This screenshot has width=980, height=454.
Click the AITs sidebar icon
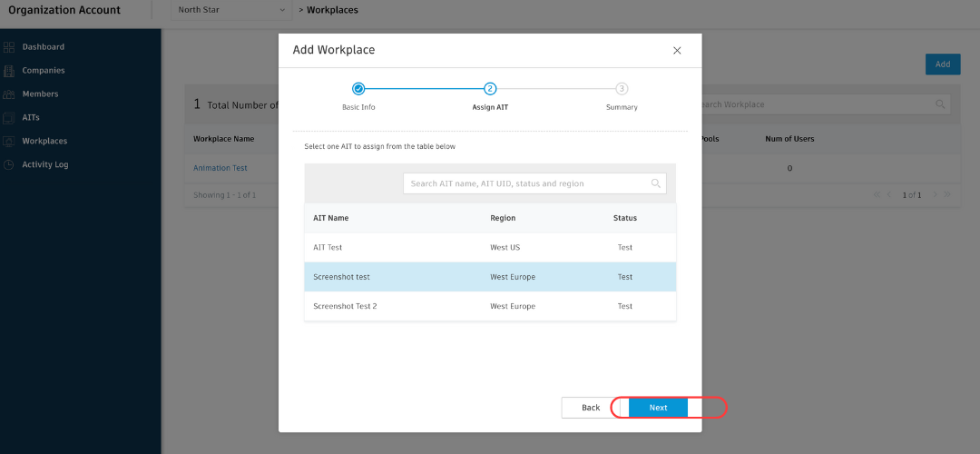(x=9, y=117)
